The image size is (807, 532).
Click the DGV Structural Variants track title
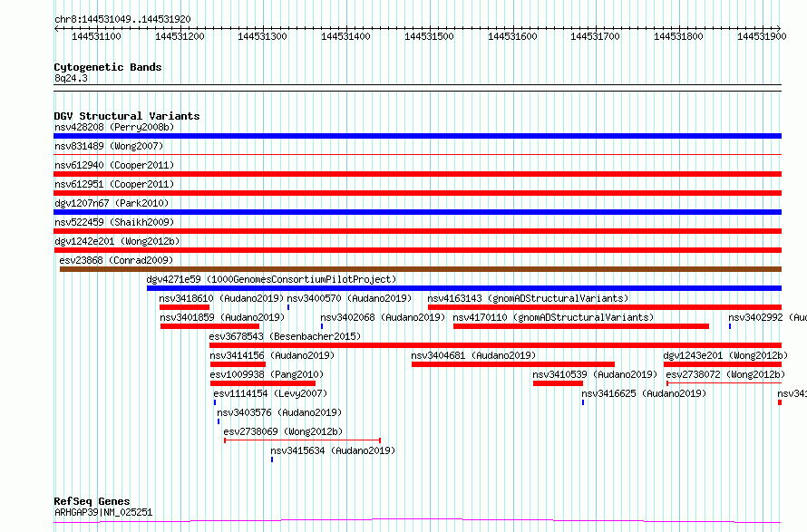tap(127, 116)
